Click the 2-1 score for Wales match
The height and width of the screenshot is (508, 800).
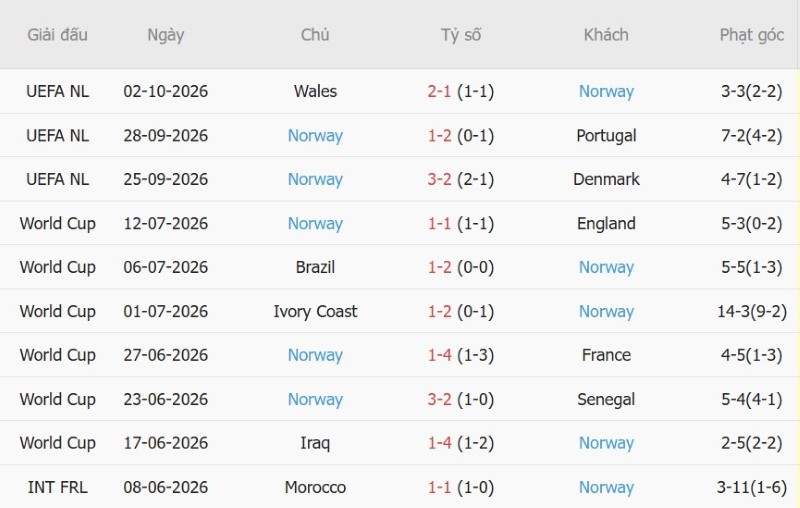[x=439, y=91]
